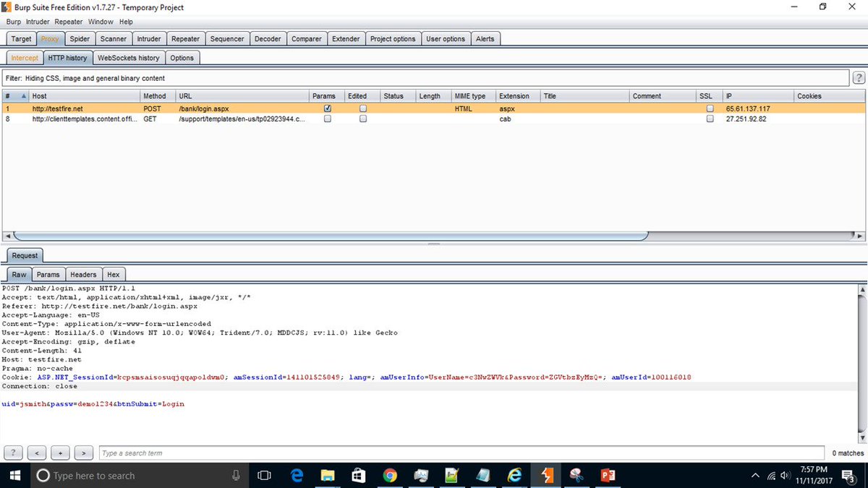868x488 pixels.
Task: Toggle Params checkbox for clienttemplates row
Action: point(328,119)
